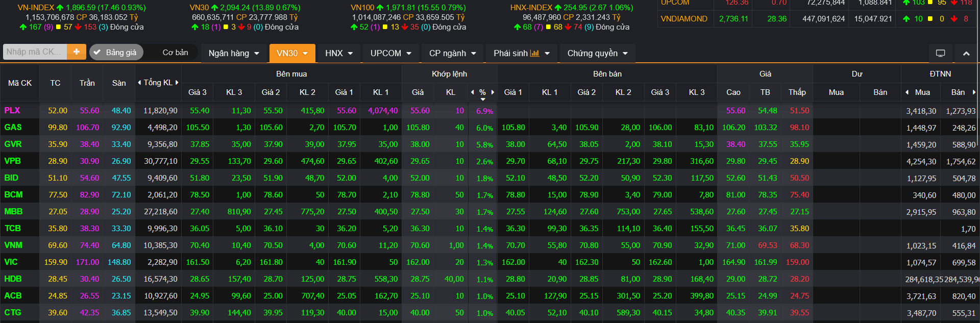The image size is (980, 323).
Task: Click left arrow before ĐTNN Mua header
Action: 907,92
